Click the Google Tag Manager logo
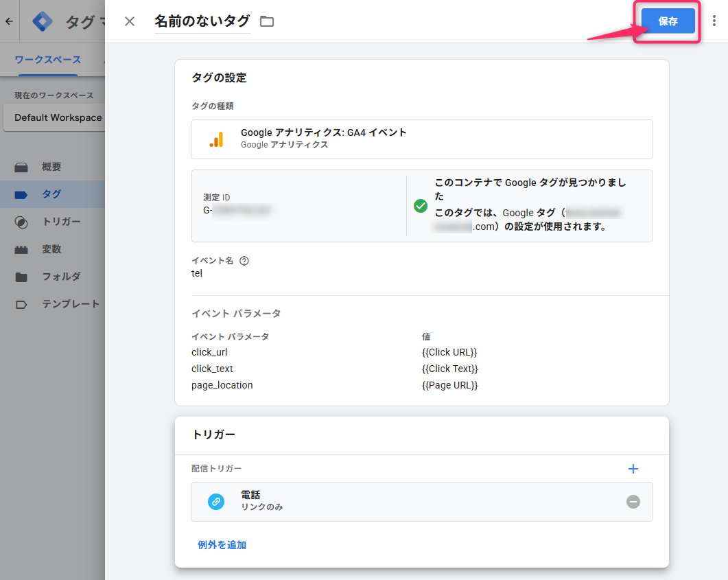Image resolution: width=728 pixels, height=580 pixels. pos(43,22)
